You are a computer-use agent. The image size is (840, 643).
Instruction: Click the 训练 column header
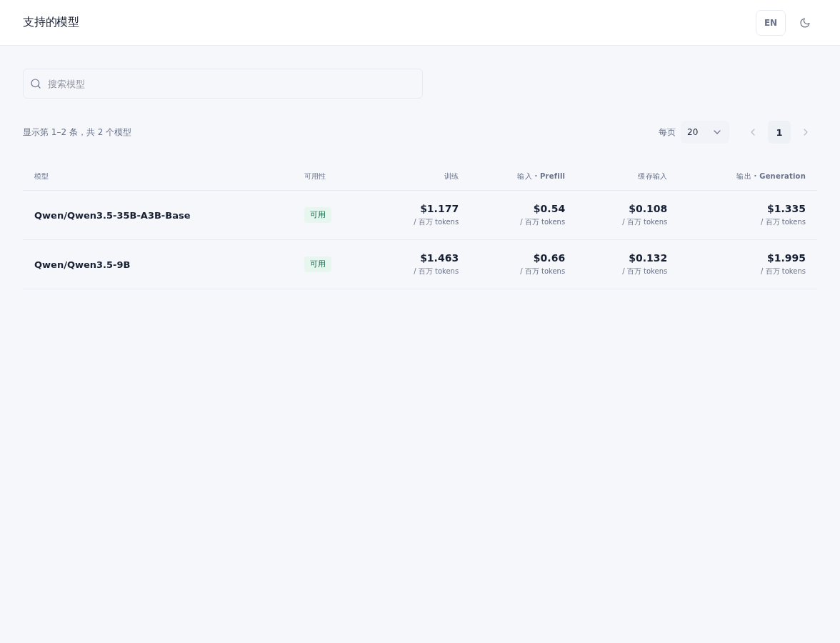point(451,176)
